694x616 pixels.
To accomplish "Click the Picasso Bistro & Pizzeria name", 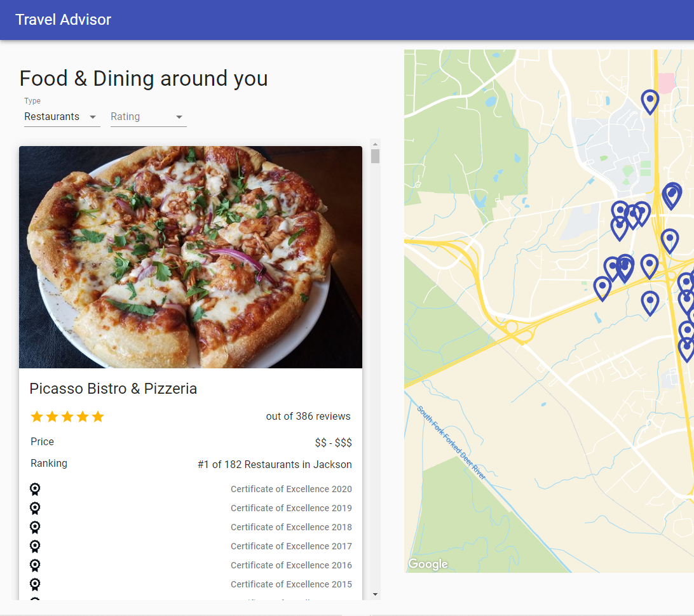I will [113, 389].
